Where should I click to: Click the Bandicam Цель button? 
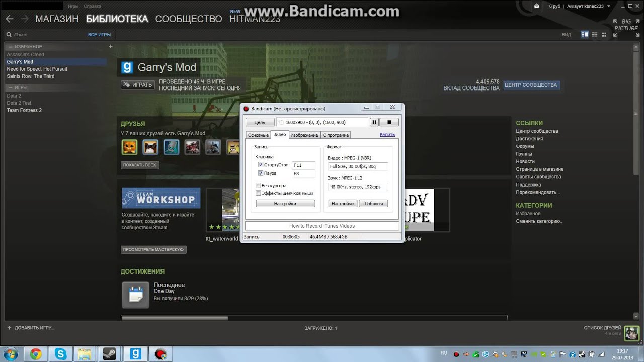click(x=260, y=122)
